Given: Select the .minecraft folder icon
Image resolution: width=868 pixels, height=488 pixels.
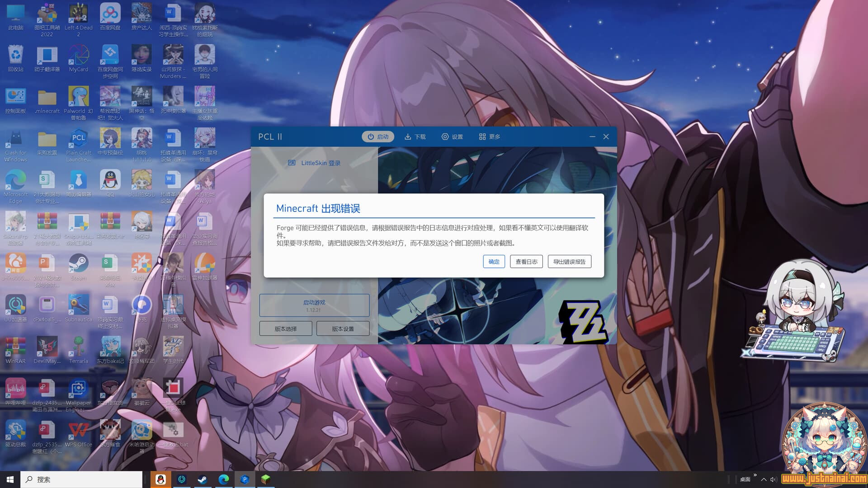Looking at the screenshot, I should (x=47, y=101).
